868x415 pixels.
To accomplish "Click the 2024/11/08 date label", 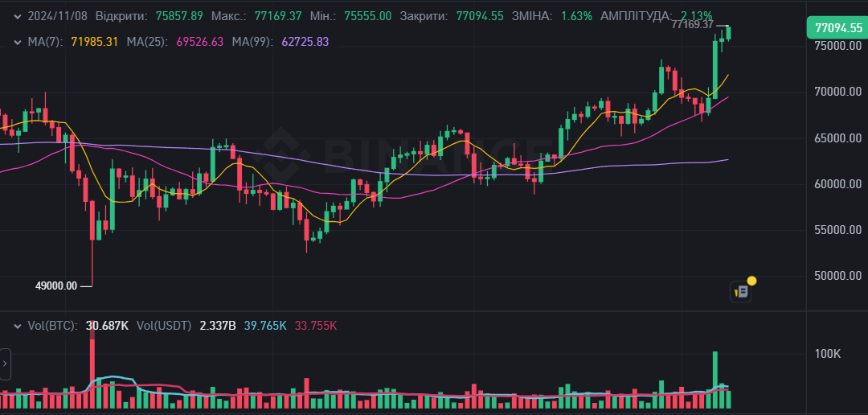I will point(58,16).
